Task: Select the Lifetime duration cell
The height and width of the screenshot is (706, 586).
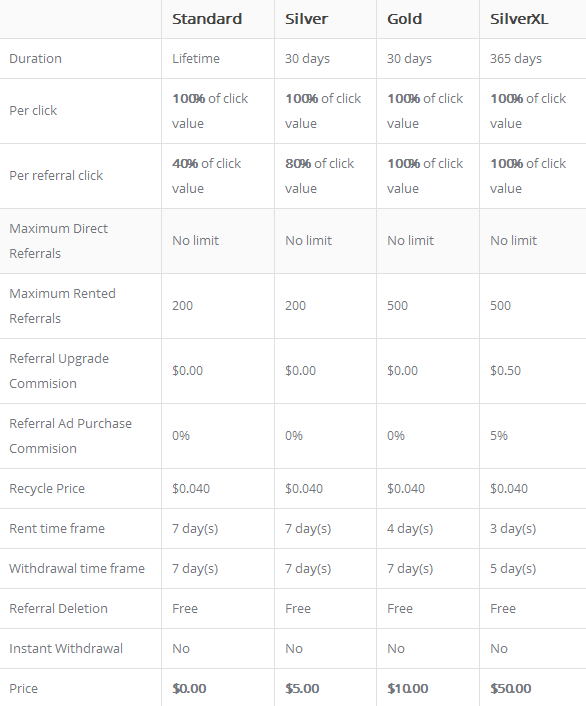Action: 196,59
